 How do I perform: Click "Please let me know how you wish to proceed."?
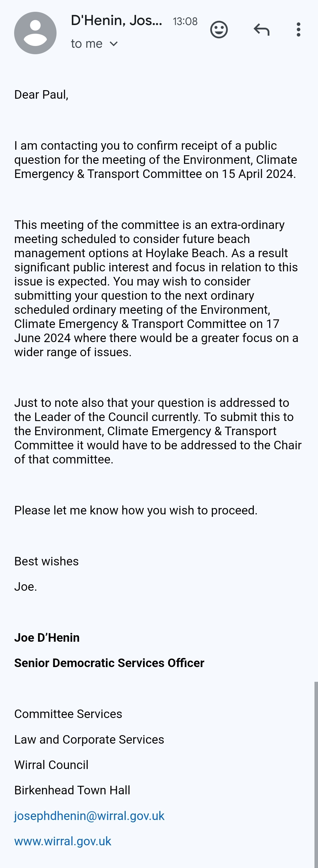click(136, 510)
